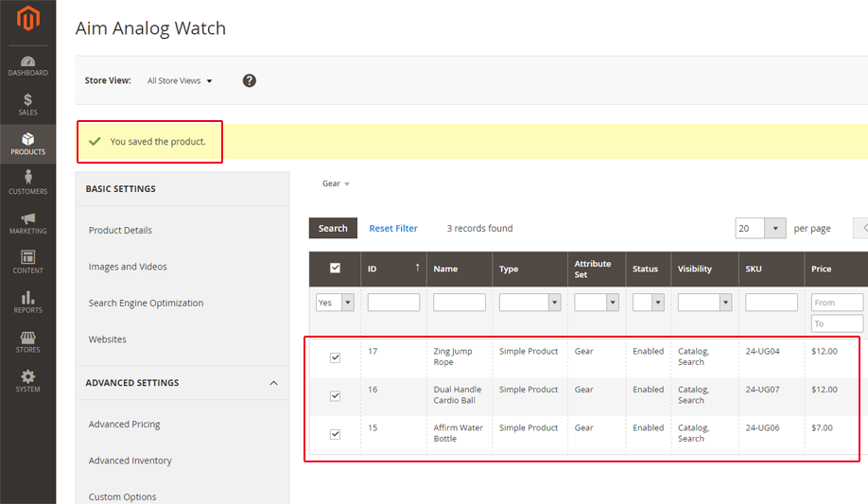Open the All Store Views dropdown
Screen dimensions: 868x504
tap(180, 81)
